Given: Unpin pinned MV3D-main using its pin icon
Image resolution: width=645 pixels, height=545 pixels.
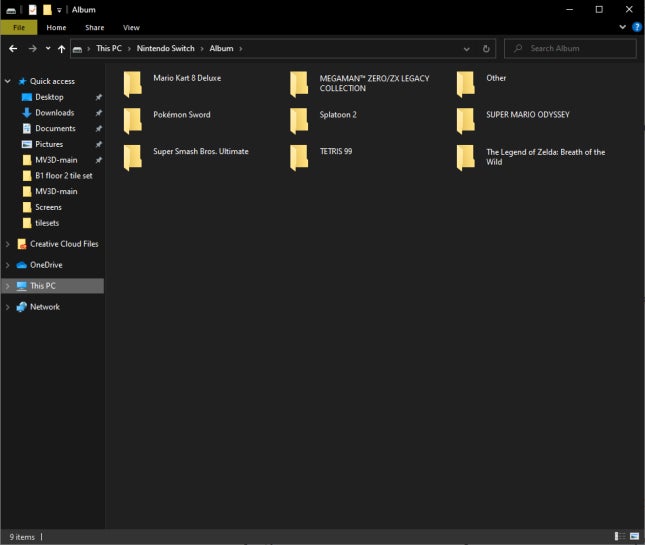Looking at the screenshot, I should [99, 160].
